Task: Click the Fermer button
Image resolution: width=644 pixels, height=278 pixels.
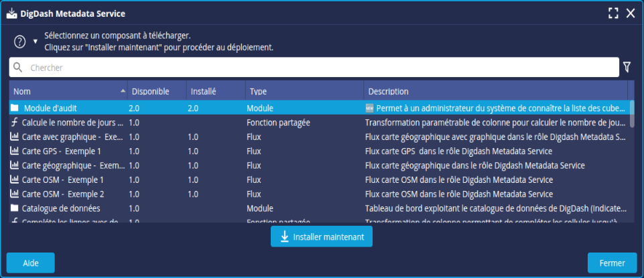Action: click(611, 263)
